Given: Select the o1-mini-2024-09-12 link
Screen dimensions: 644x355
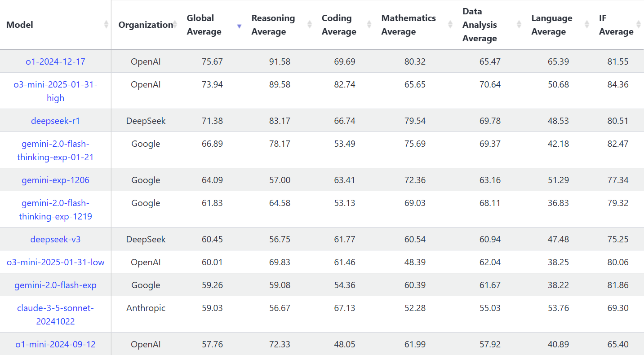Looking at the screenshot, I should point(55,344).
